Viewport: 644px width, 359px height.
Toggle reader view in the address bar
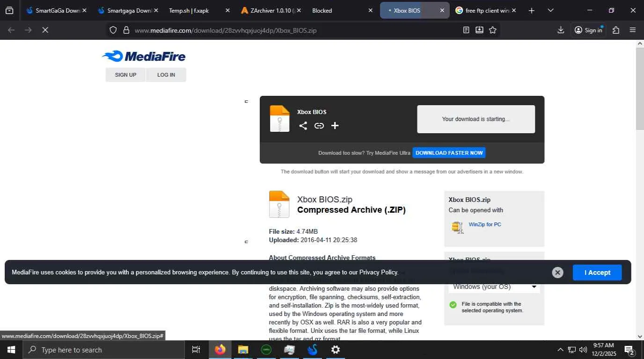466,30
